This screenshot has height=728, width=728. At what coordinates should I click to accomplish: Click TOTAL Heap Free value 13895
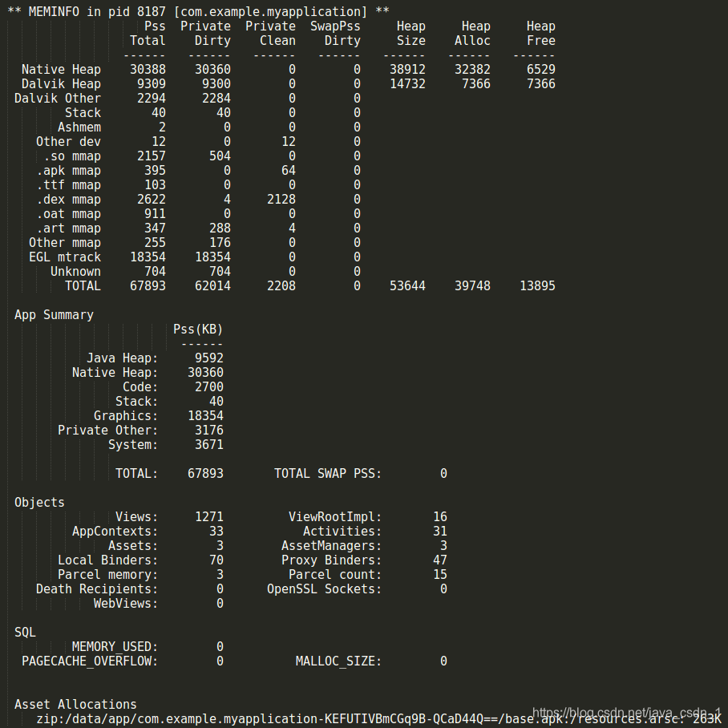[x=538, y=286]
